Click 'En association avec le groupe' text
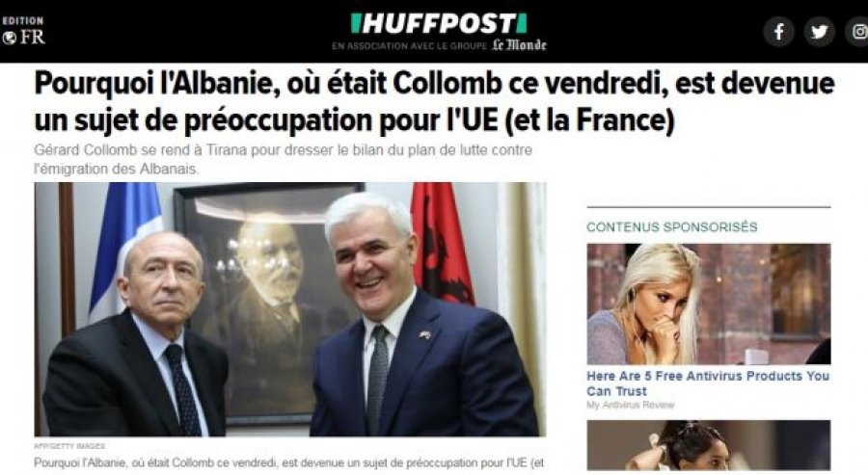 410,46
